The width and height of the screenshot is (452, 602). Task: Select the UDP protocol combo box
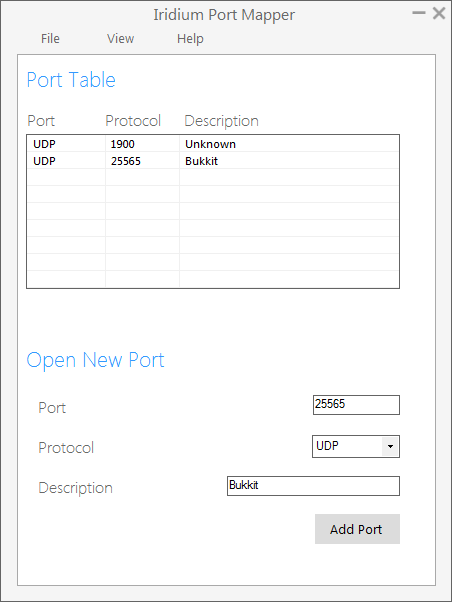(x=356, y=447)
